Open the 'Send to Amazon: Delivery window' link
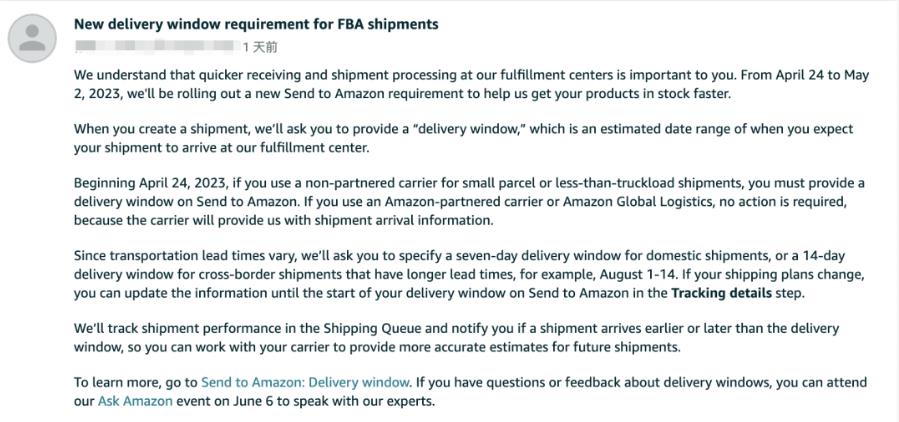This screenshot has width=899, height=422. 306,382
